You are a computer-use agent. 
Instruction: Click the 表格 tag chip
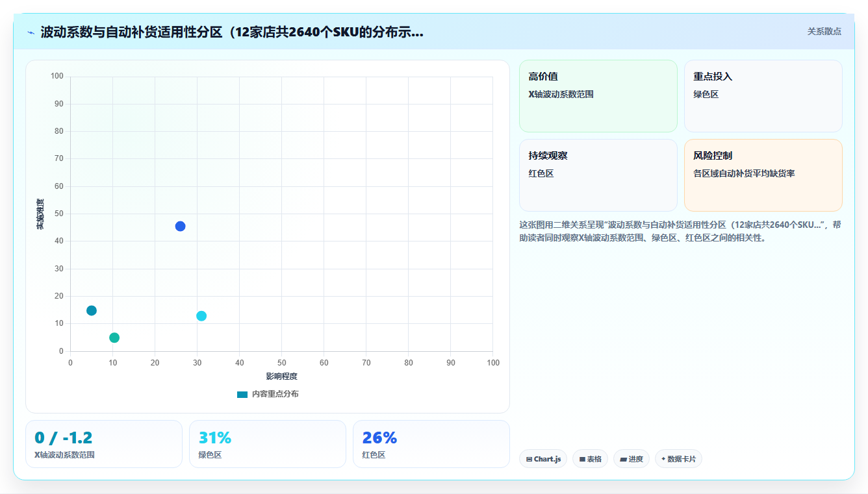pos(590,459)
